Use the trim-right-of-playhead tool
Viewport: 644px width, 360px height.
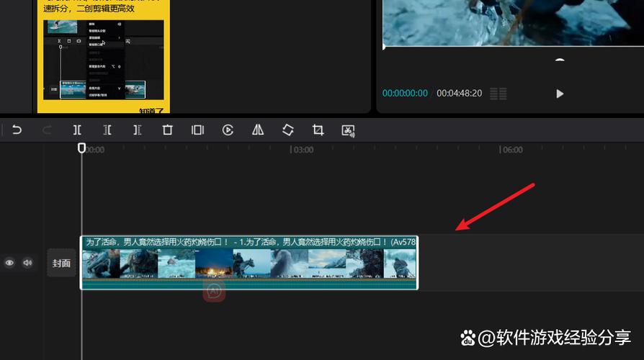[x=137, y=130]
